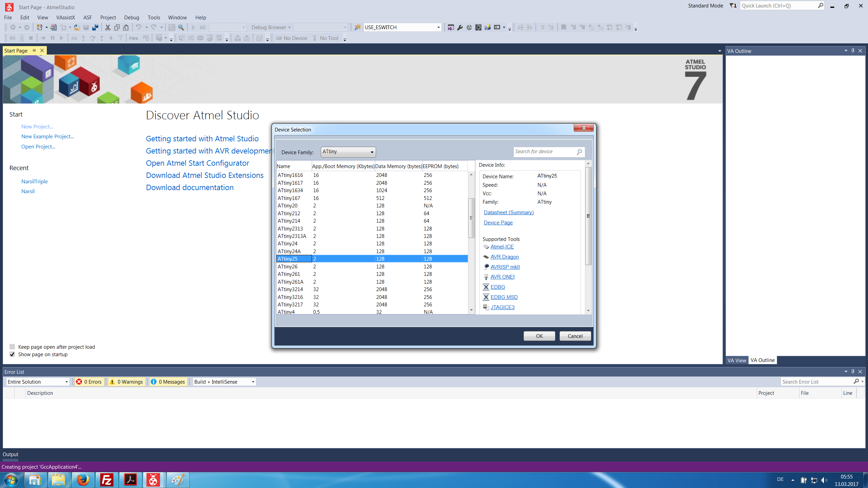This screenshot has width=868, height=488.
Task: Click the Device Info panel scrollbar thumb
Action: pyautogui.click(x=588, y=216)
